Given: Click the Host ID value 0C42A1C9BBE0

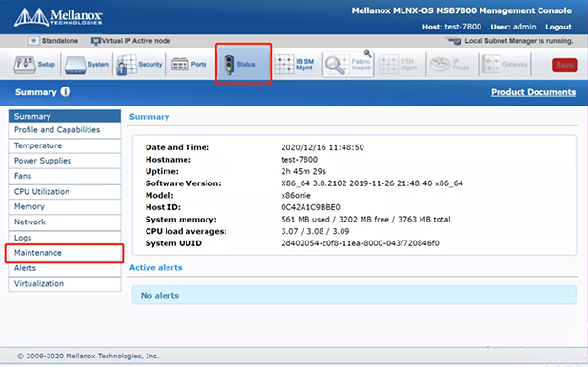Looking at the screenshot, I should [x=310, y=207].
